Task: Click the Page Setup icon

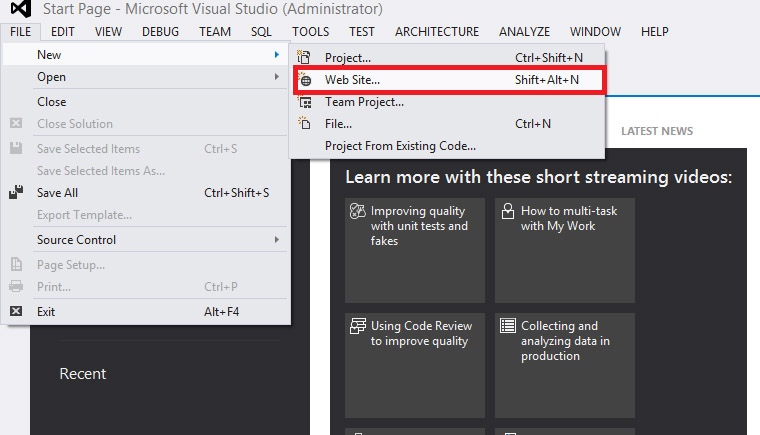Action: pyautogui.click(x=16, y=264)
